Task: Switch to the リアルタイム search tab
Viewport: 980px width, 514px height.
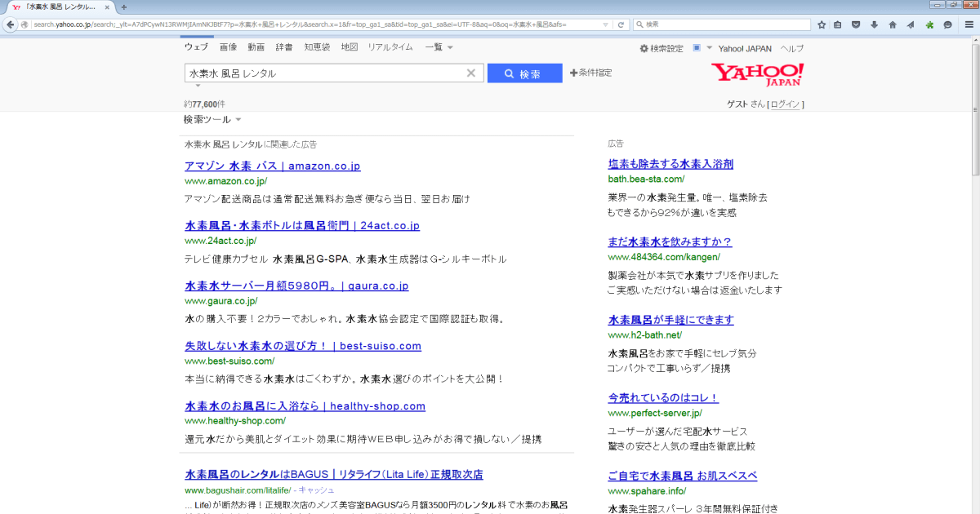Action: [390, 47]
